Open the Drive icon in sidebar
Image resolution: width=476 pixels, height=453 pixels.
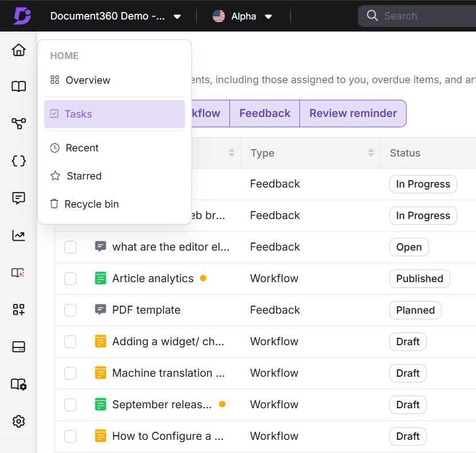click(18, 347)
